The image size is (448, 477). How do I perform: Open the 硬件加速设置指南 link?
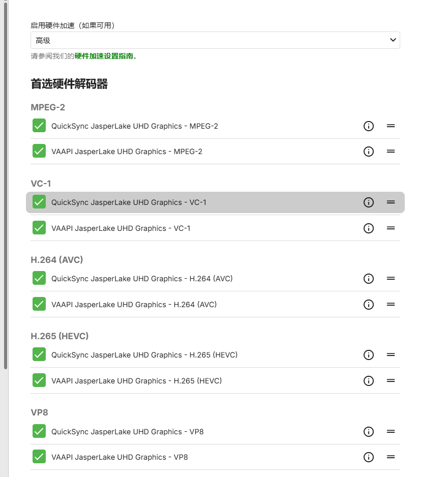click(104, 56)
